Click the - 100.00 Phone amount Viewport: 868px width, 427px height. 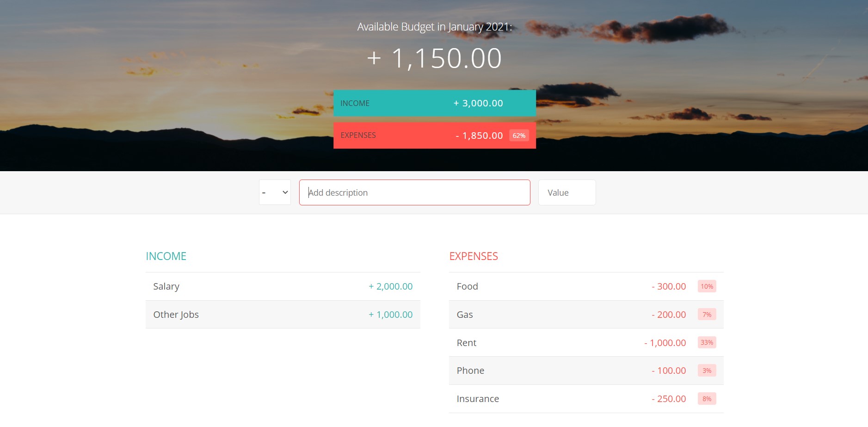[669, 371]
